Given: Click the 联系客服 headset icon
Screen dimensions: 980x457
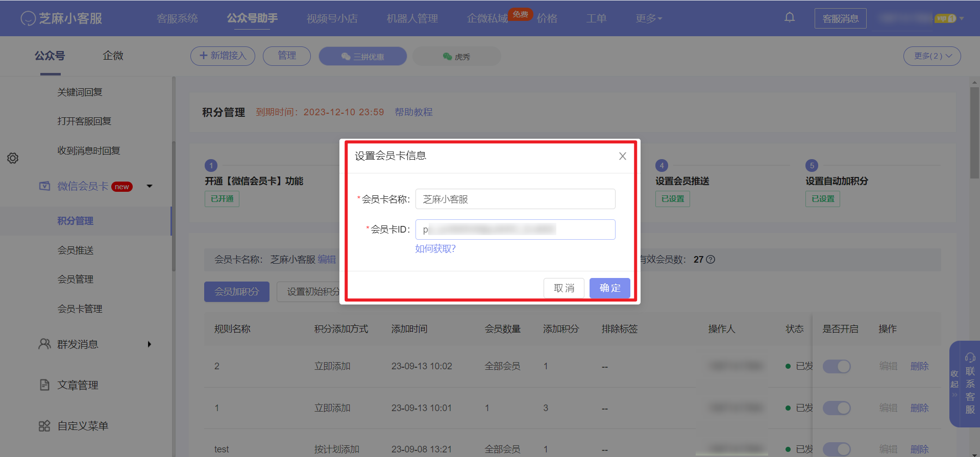Looking at the screenshot, I should [970, 358].
